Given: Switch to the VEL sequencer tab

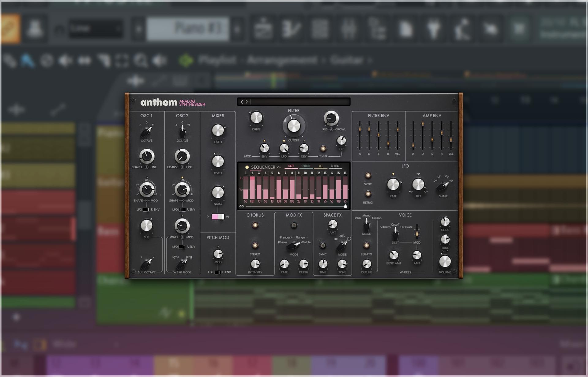Looking at the screenshot, I should [x=321, y=166].
